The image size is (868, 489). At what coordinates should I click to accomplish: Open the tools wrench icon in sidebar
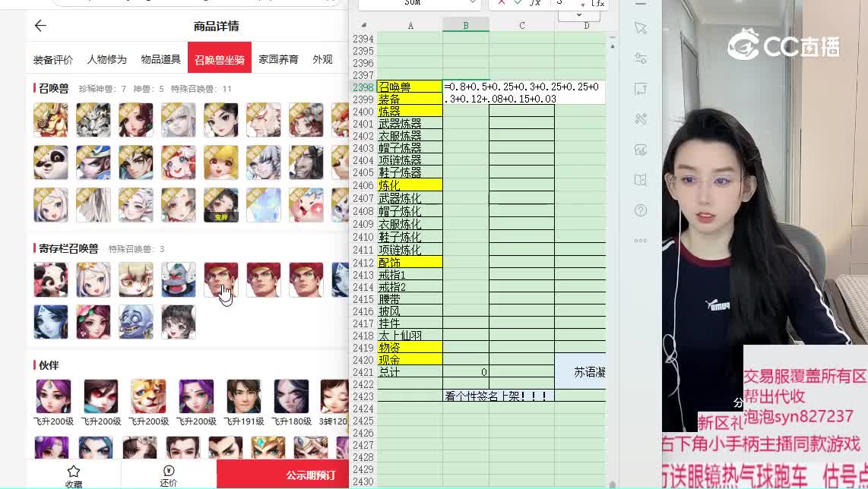pos(641,119)
